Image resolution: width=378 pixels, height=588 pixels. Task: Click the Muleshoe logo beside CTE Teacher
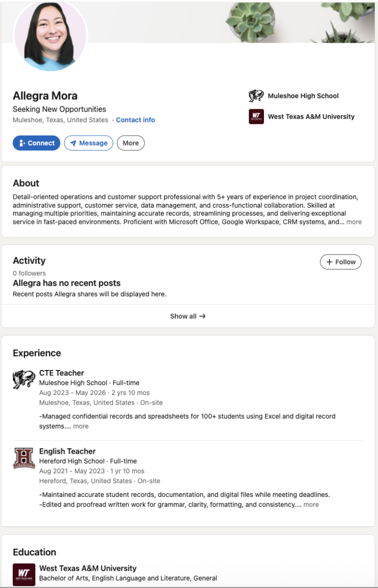(24, 380)
